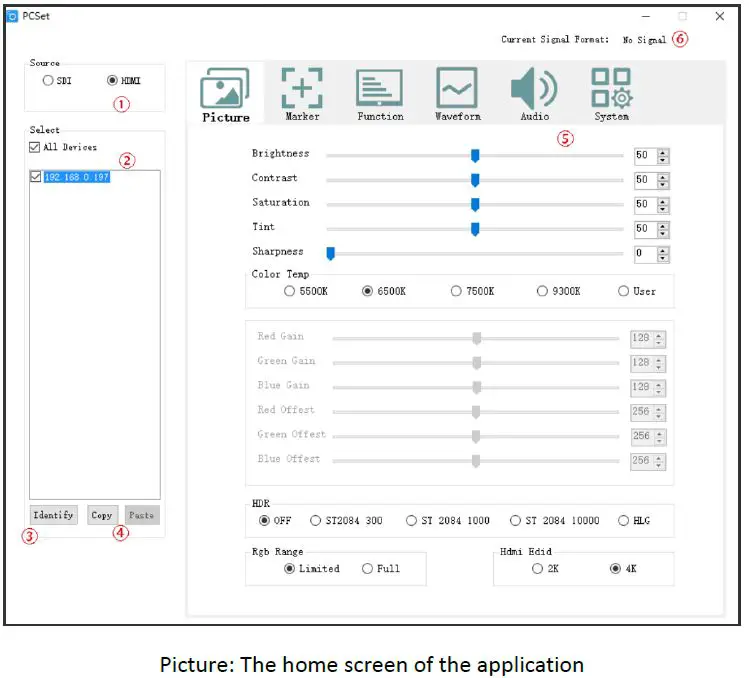The height and width of the screenshot is (678, 749).
Task: Open the Function panel icon
Action: tap(380, 90)
